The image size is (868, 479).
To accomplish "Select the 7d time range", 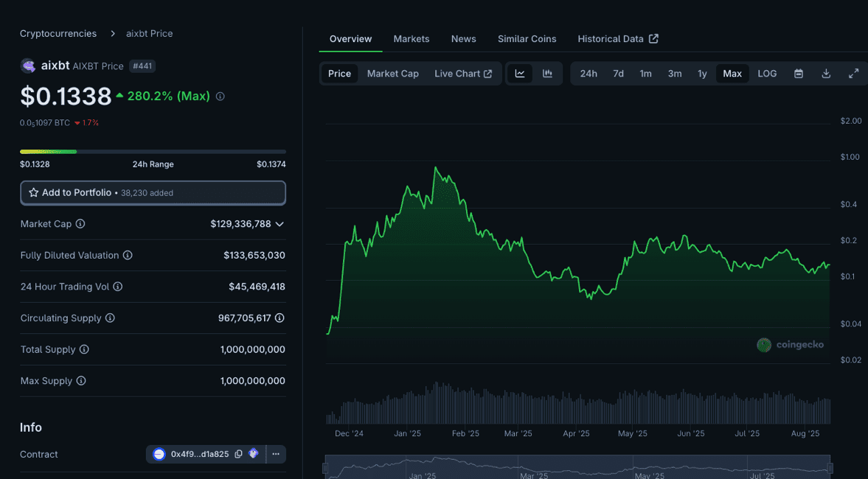I will coord(618,74).
